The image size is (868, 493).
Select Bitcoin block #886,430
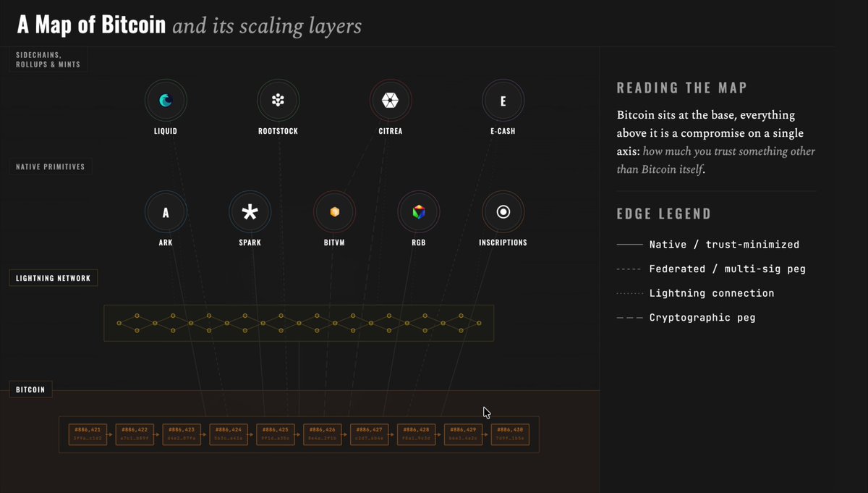[x=511, y=434]
